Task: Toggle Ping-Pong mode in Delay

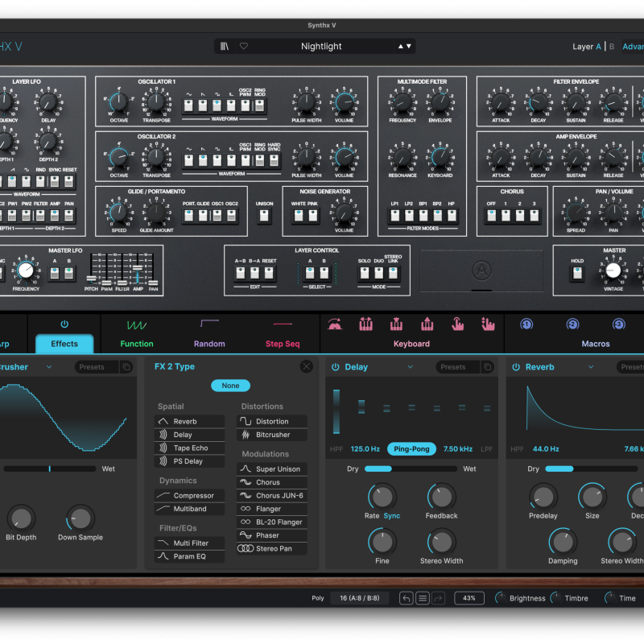Action: click(411, 449)
